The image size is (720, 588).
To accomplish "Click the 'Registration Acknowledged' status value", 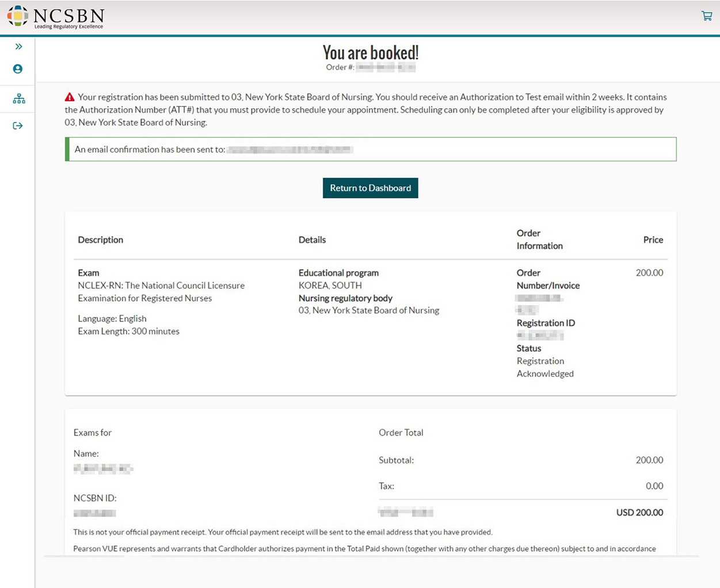I will pos(545,368).
